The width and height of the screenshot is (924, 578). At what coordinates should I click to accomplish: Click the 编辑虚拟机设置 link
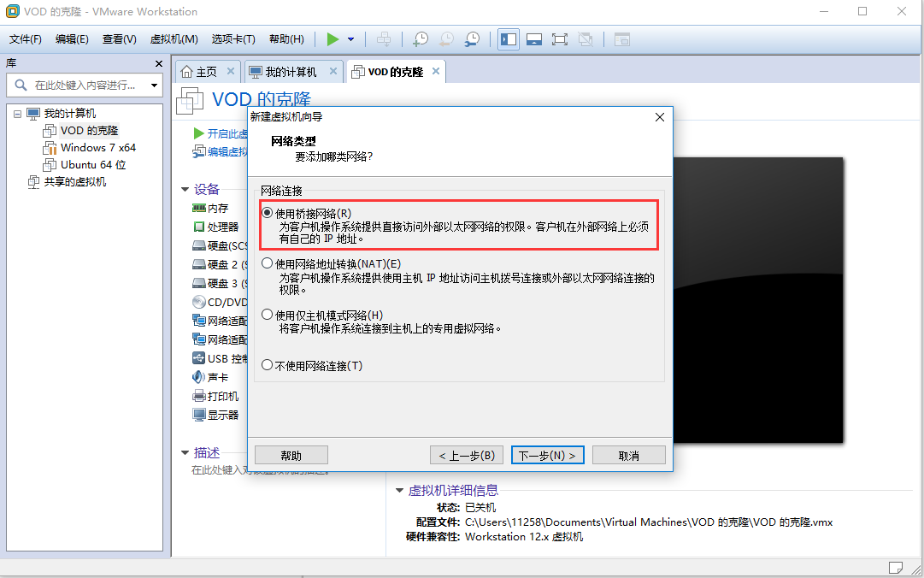coord(221,152)
